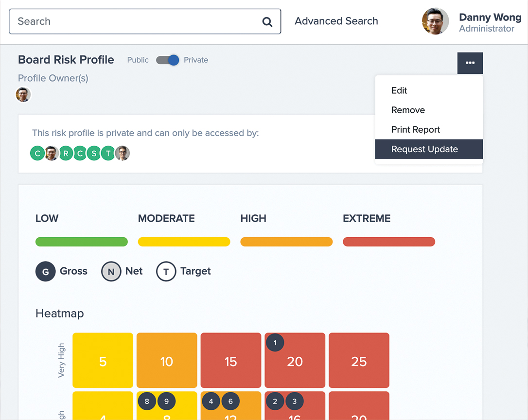Select Print Report in the options menu
This screenshot has height=420, width=528.
429,129
